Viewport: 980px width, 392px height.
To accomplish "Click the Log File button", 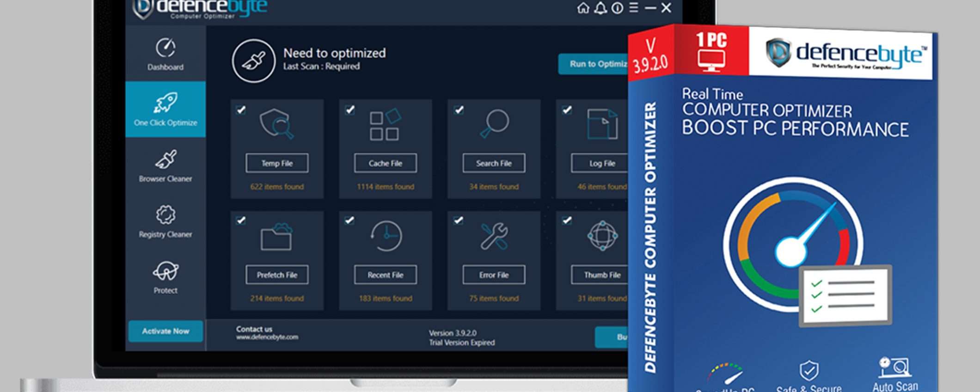I will [x=600, y=163].
